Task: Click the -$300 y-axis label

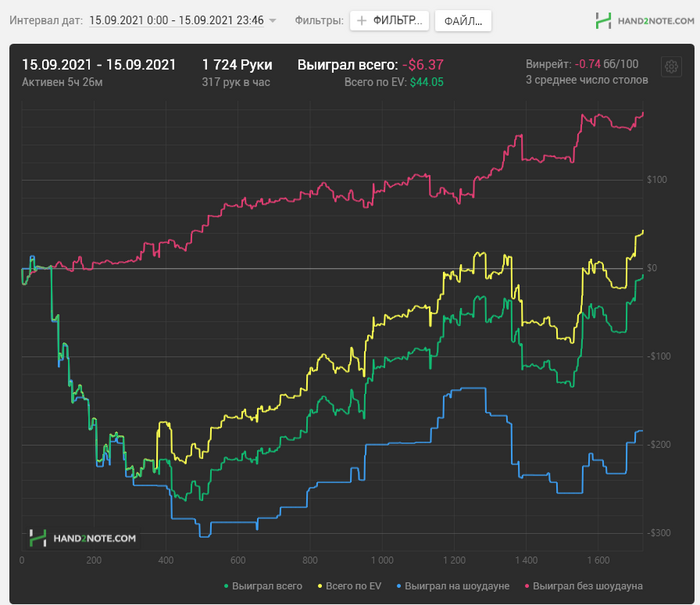Action: coord(659,533)
